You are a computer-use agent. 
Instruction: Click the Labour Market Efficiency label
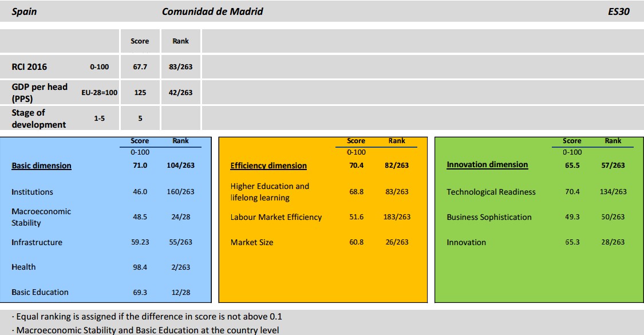[276, 217]
